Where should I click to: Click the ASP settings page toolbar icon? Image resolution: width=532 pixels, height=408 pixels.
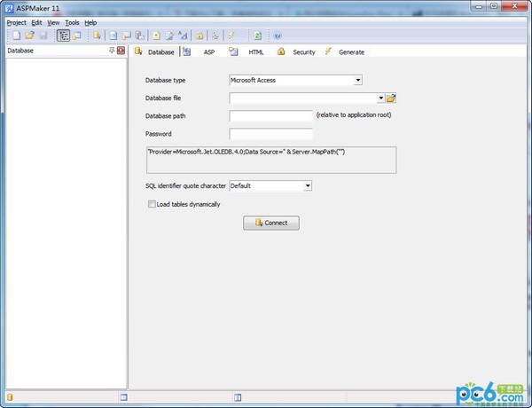(113, 35)
